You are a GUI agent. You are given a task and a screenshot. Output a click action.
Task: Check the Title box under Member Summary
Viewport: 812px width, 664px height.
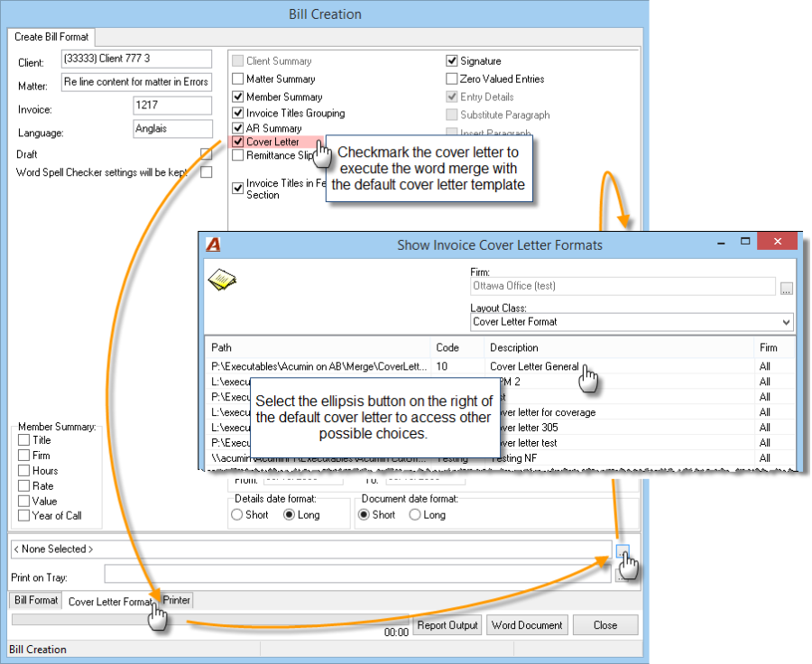click(23, 440)
